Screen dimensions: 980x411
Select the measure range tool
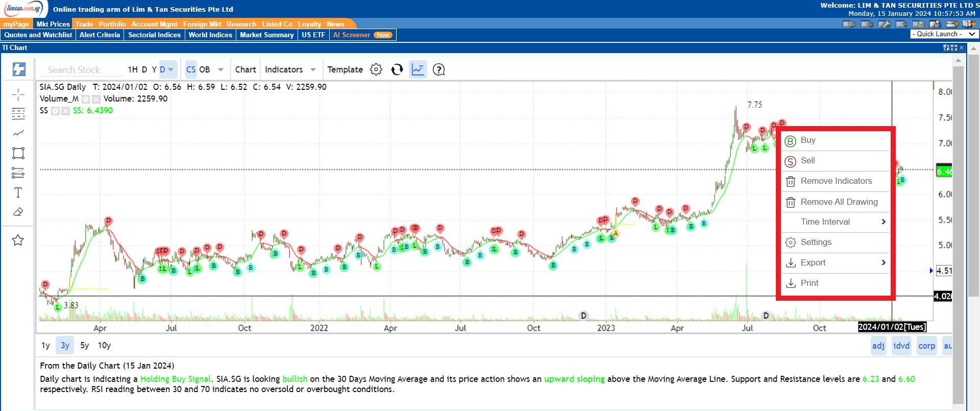click(18, 173)
